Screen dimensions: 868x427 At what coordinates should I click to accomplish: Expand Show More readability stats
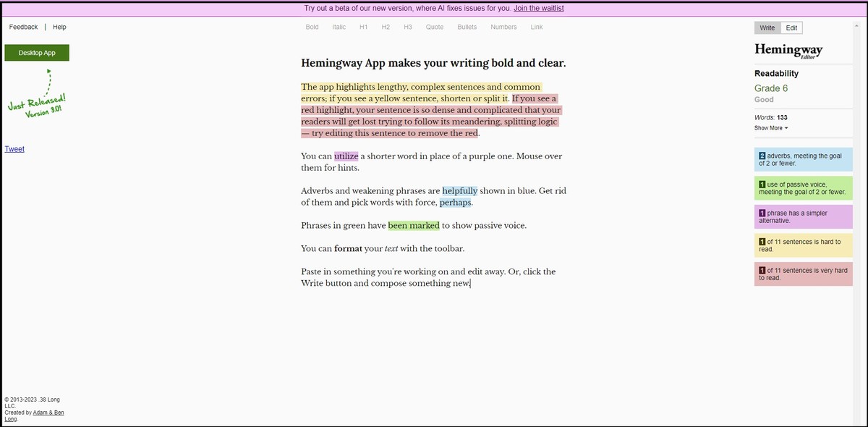point(771,128)
